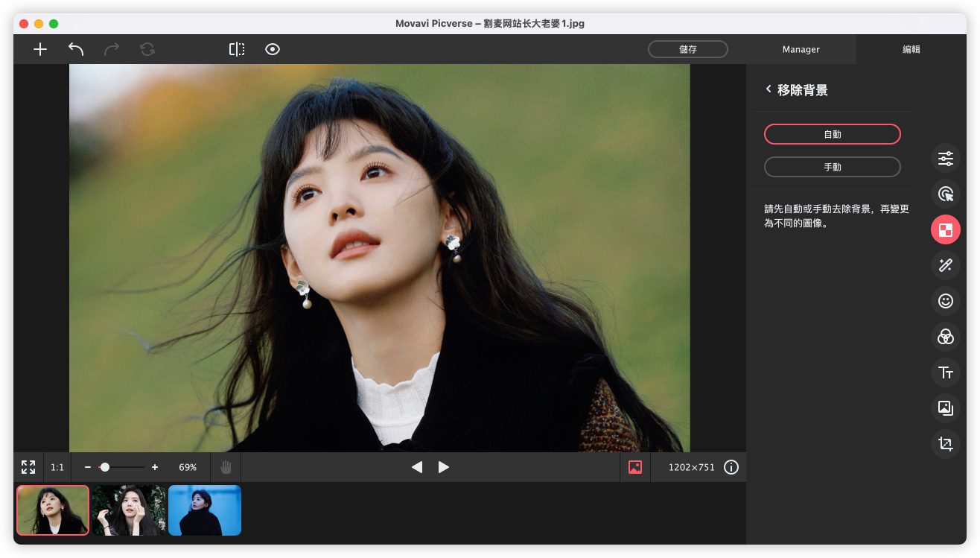Choose the 手動 background removal mode
The image size is (980, 558).
click(832, 167)
